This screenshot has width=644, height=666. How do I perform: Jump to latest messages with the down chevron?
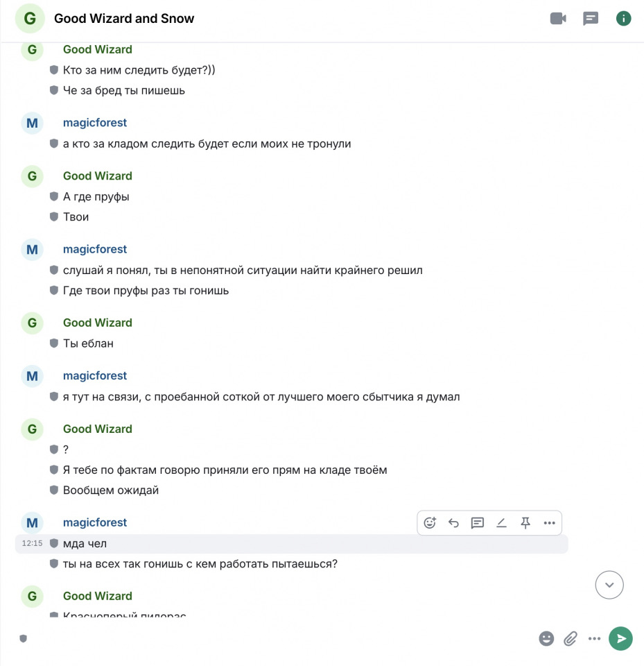(x=609, y=585)
